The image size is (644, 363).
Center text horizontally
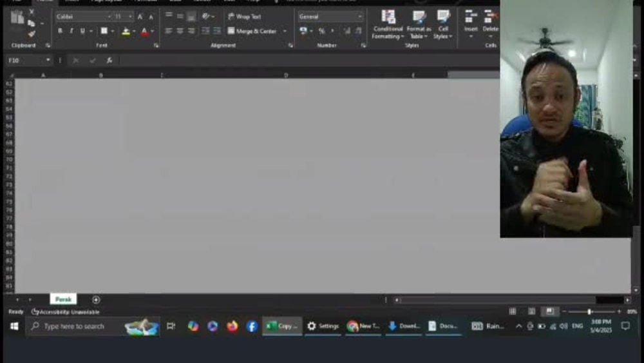click(x=180, y=31)
